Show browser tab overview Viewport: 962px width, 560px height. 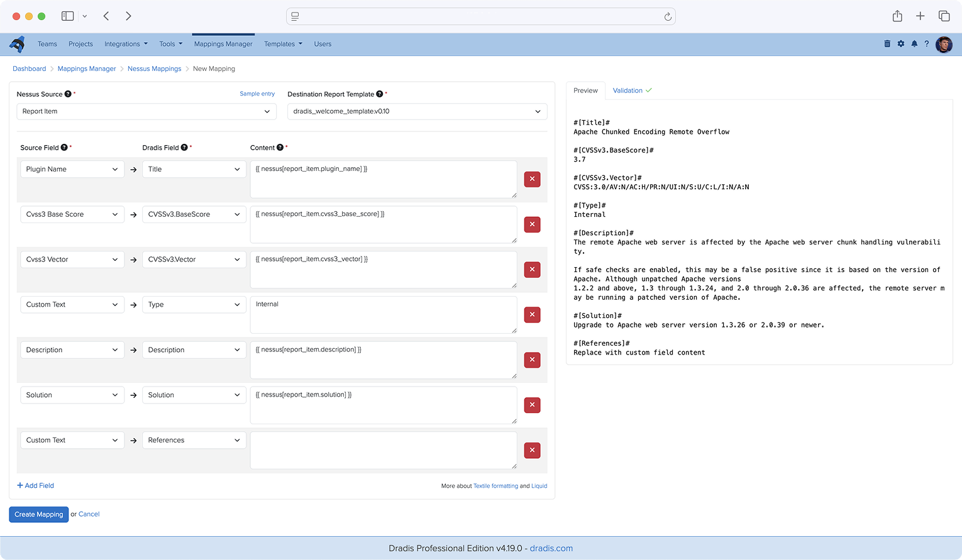(x=944, y=16)
